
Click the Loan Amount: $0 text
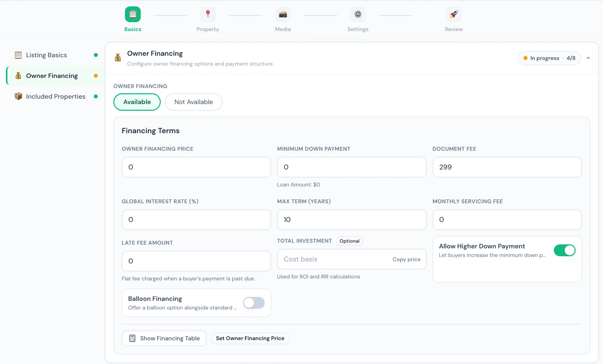(x=298, y=185)
